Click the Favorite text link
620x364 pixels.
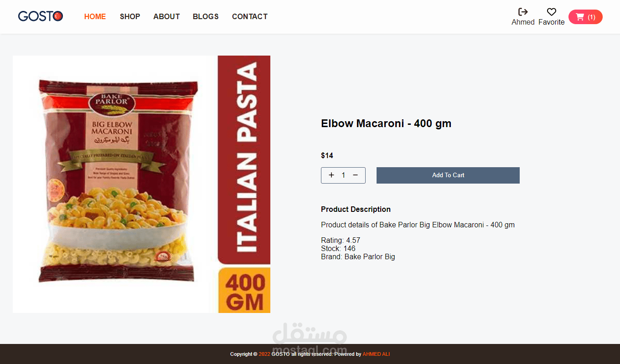coord(552,22)
